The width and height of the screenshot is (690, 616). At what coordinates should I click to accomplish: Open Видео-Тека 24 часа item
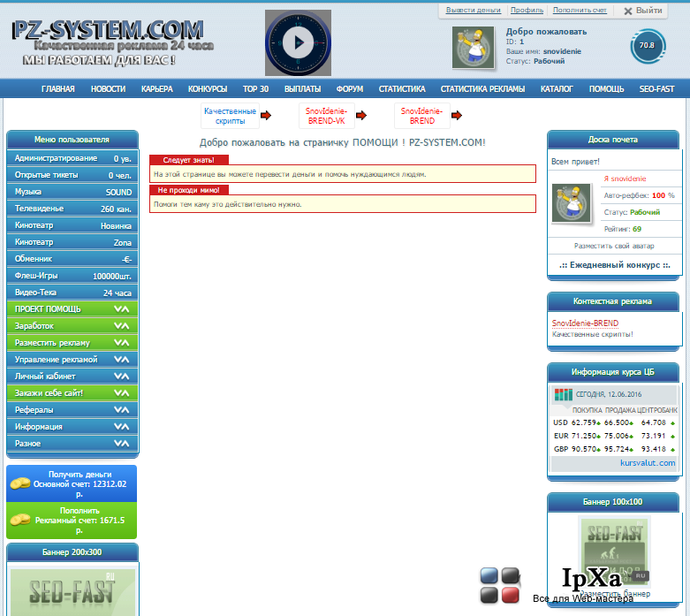(72, 293)
